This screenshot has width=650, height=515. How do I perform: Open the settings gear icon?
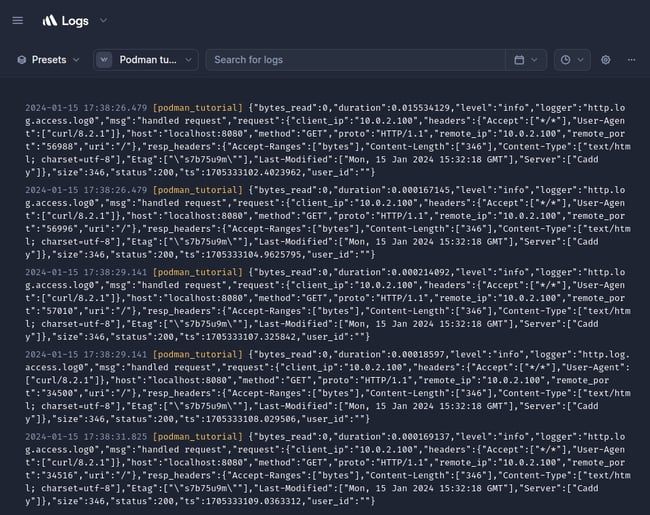click(606, 60)
